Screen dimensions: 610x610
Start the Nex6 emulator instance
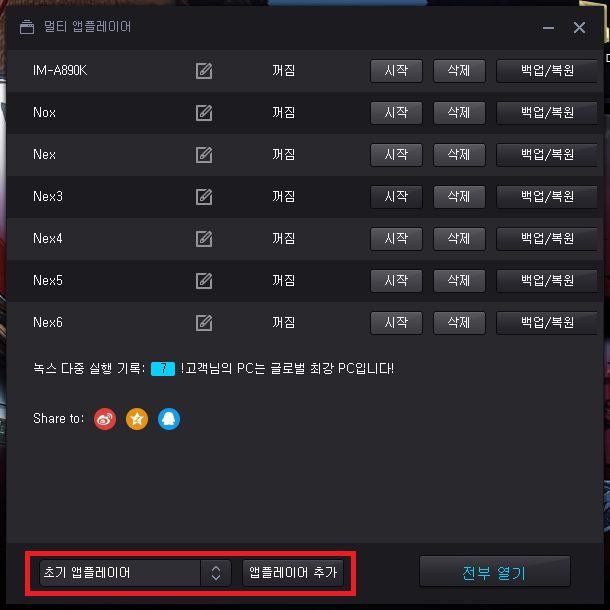coord(396,323)
